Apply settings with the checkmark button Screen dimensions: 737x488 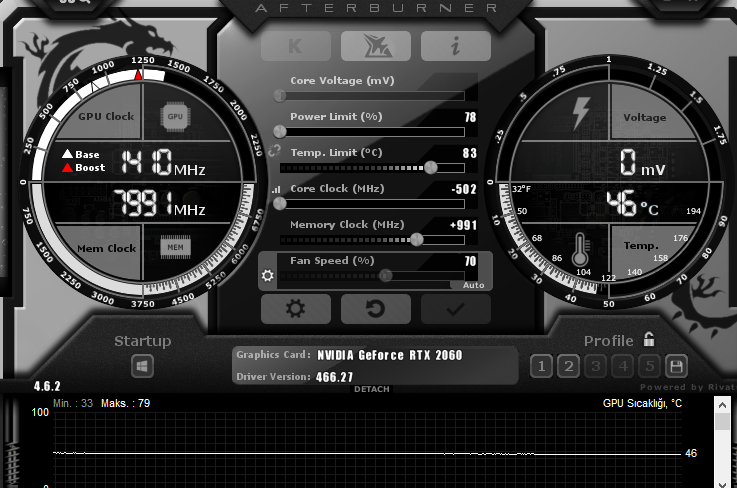coord(455,309)
